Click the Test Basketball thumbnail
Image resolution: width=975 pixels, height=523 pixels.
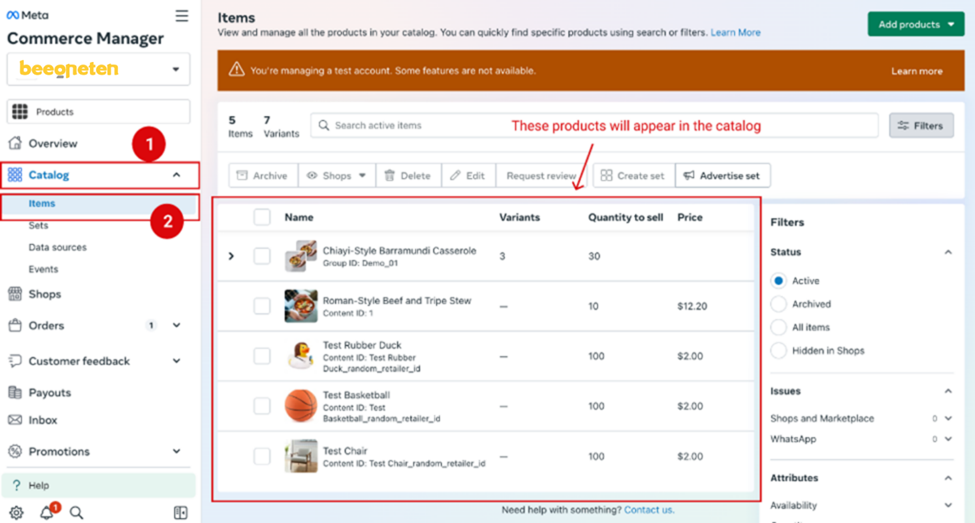pyautogui.click(x=300, y=406)
